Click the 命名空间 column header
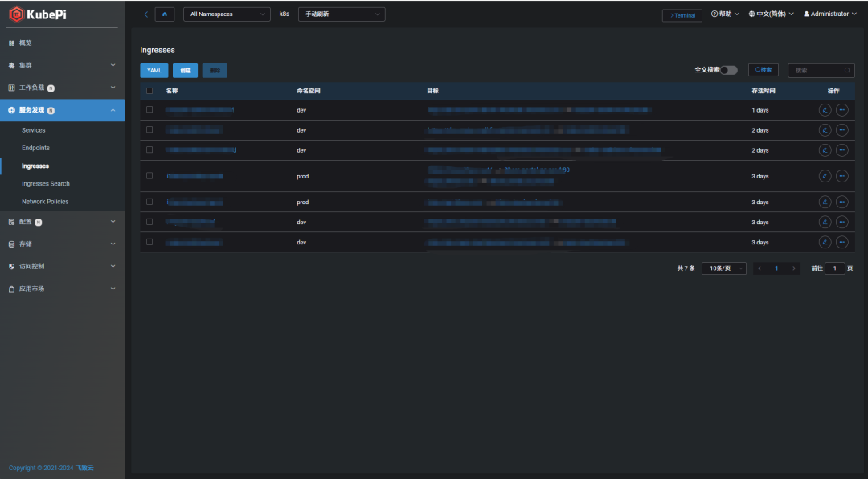The height and width of the screenshot is (479, 868). pos(309,91)
